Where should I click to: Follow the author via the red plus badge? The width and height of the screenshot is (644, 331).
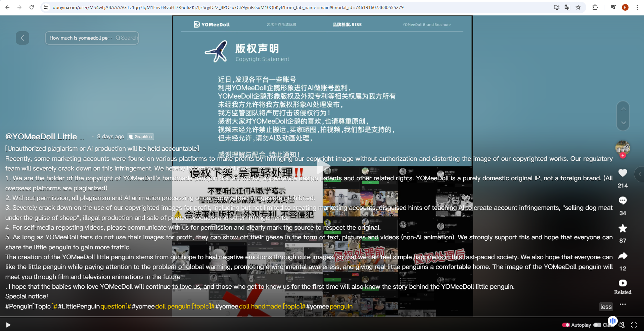pos(623,155)
